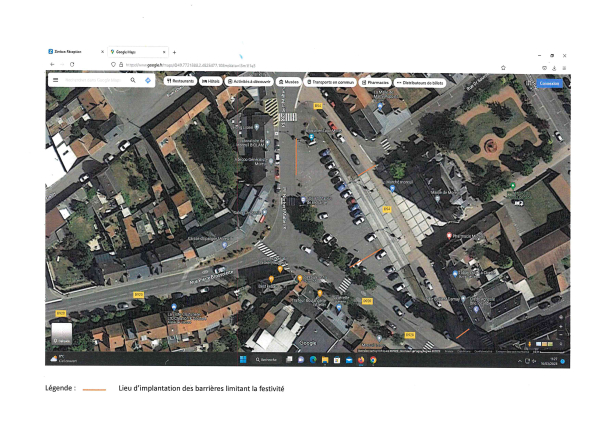Image resolution: width=600 pixels, height=424 pixels.
Task: Click the taskbar Rechercher search box
Action: [x=270, y=359]
